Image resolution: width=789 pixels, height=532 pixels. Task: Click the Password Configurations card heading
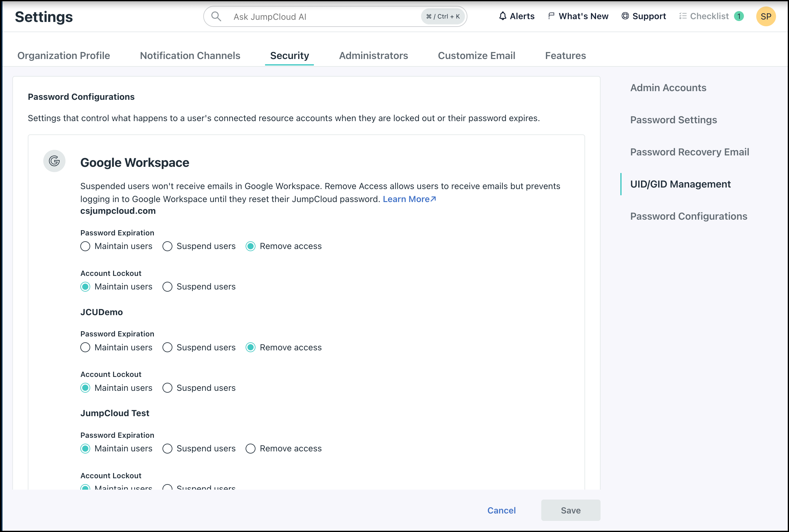pos(81,97)
